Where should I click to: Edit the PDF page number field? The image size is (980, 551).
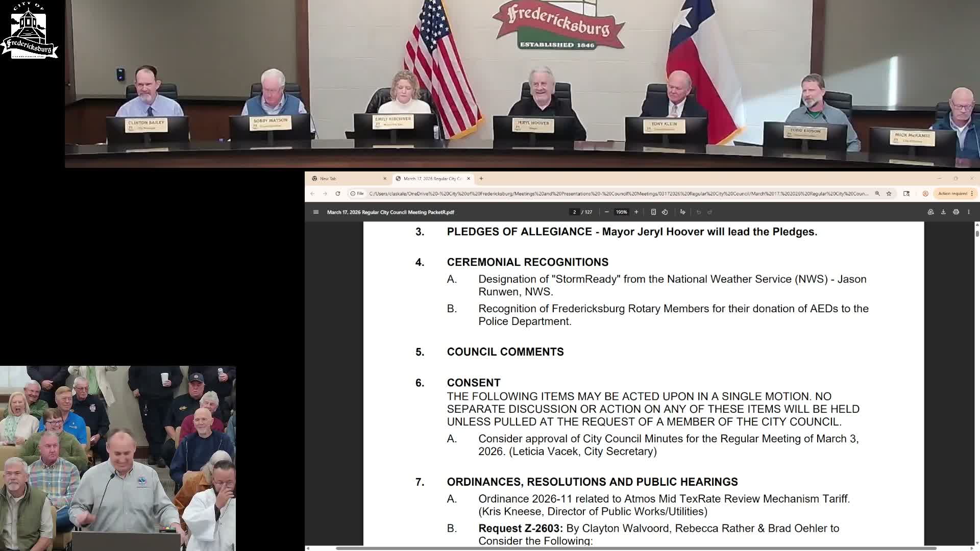tap(574, 212)
